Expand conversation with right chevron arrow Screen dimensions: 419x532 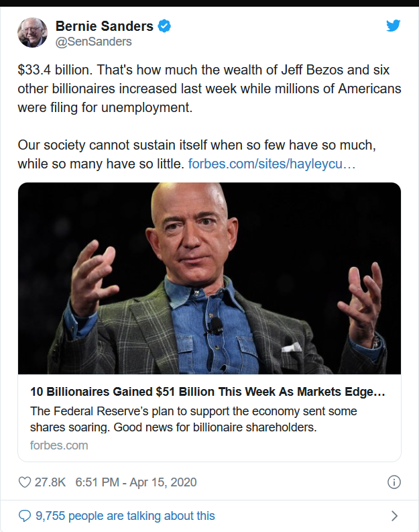[394, 516]
